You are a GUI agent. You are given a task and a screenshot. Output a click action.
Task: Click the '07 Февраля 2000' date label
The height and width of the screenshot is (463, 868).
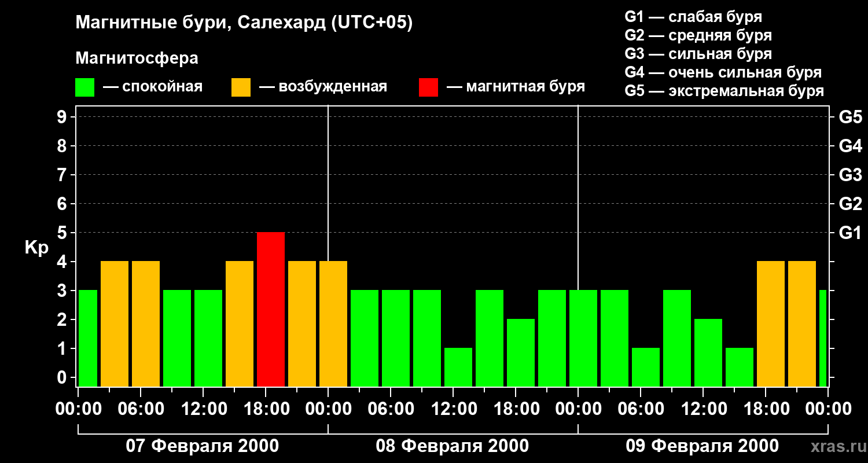[x=203, y=446]
